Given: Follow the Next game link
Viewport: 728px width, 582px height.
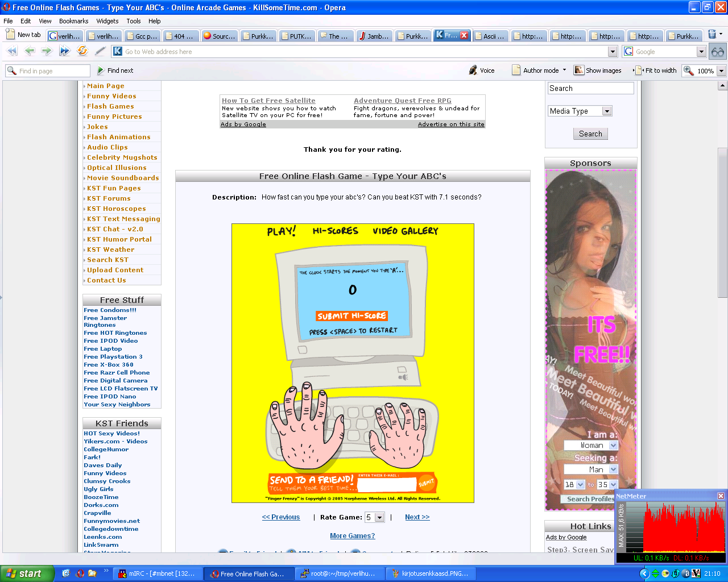Looking at the screenshot, I should point(417,517).
